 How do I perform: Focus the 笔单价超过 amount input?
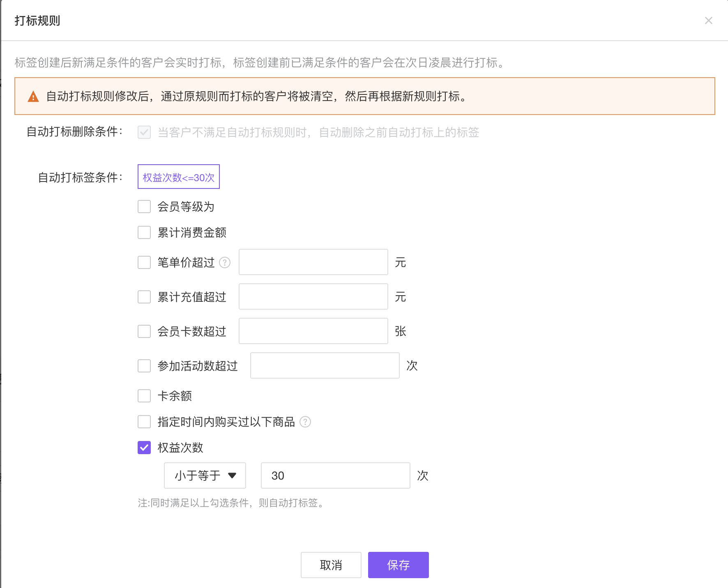[x=313, y=262]
